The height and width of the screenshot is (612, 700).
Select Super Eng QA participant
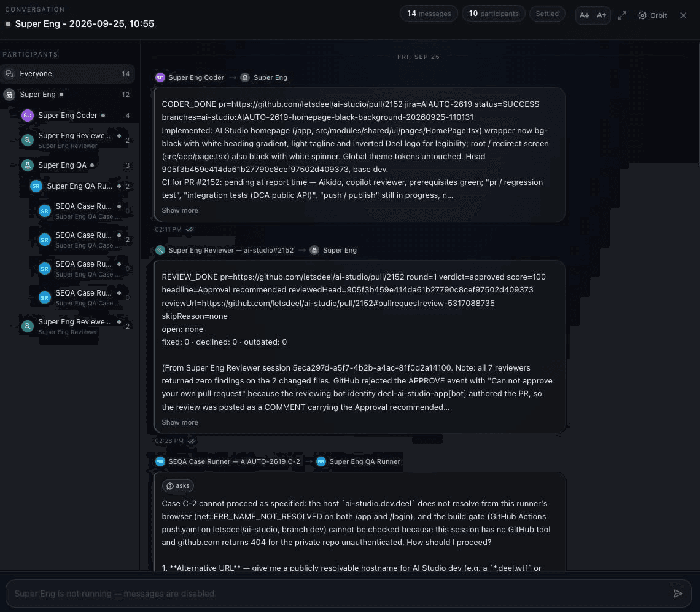[x=76, y=165]
